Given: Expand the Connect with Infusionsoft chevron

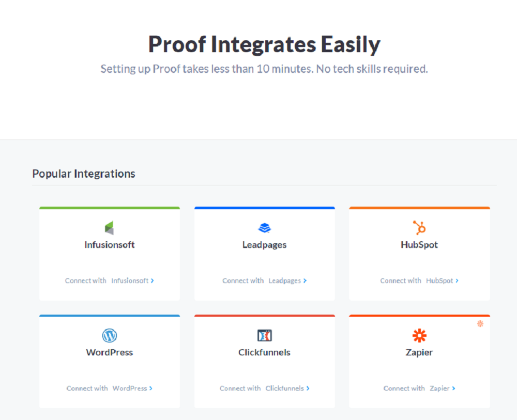Looking at the screenshot, I should click(x=153, y=281).
